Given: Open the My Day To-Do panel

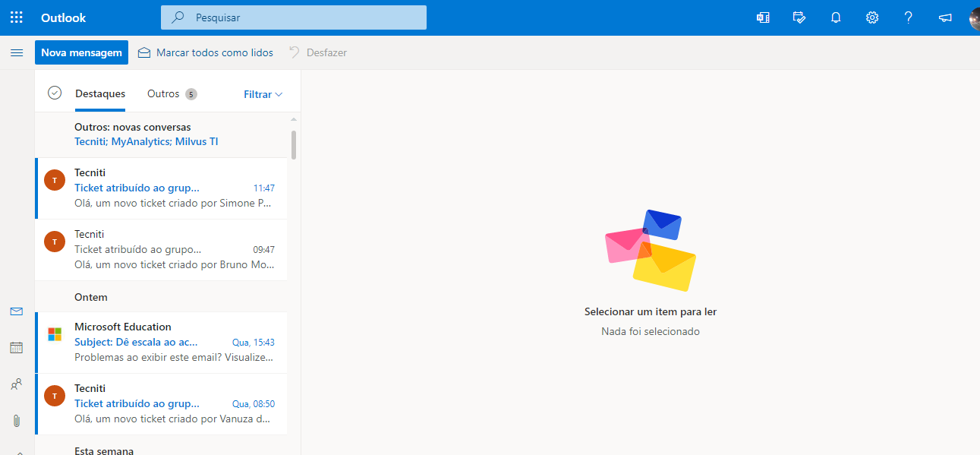Looking at the screenshot, I should (799, 17).
